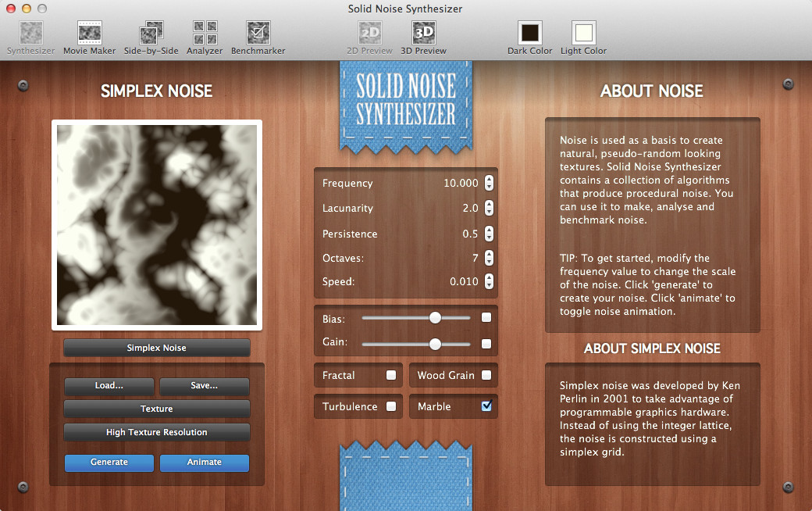Click the Persistence value 0.5
The height and width of the screenshot is (511, 812).
pos(470,234)
